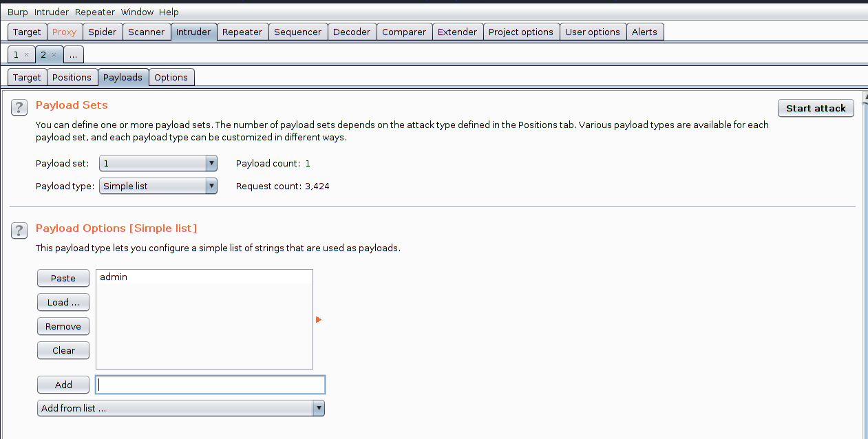Click the Payload Sets help icon
Screen dimensions: 868x439
(x=19, y=107)
